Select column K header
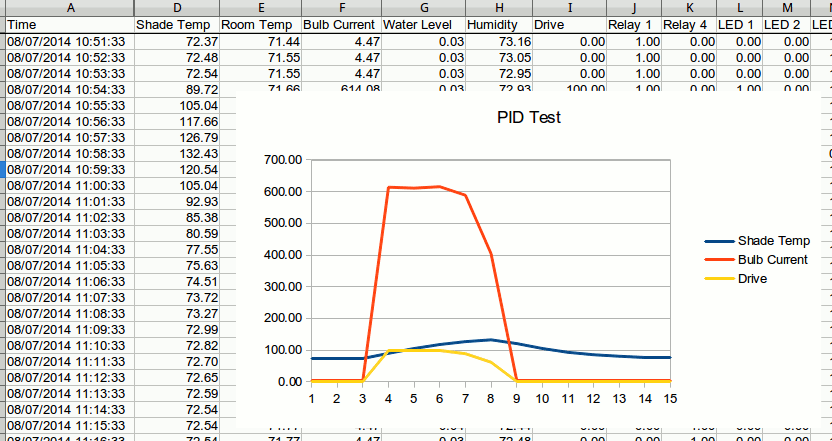 point(689,7)
